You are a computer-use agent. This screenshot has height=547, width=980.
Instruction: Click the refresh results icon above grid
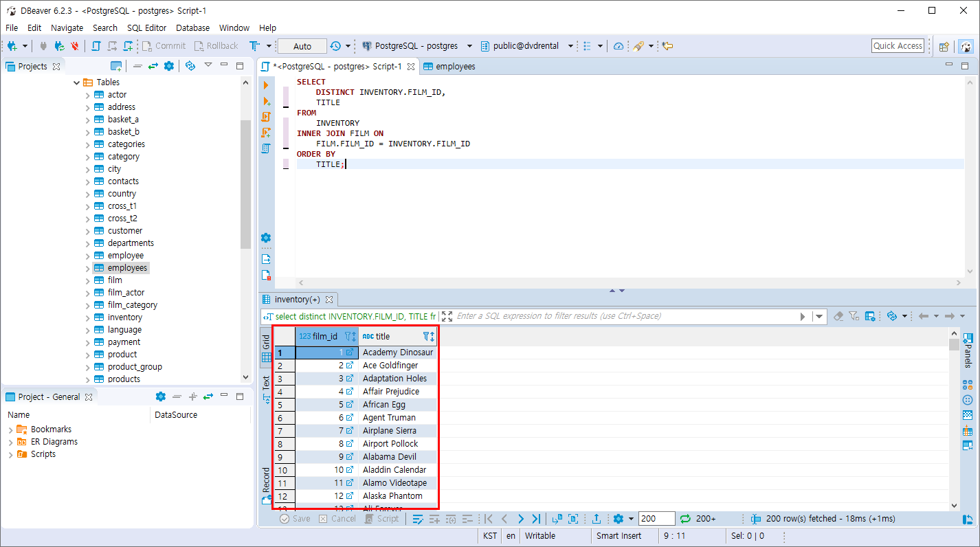tap(892, 316)
